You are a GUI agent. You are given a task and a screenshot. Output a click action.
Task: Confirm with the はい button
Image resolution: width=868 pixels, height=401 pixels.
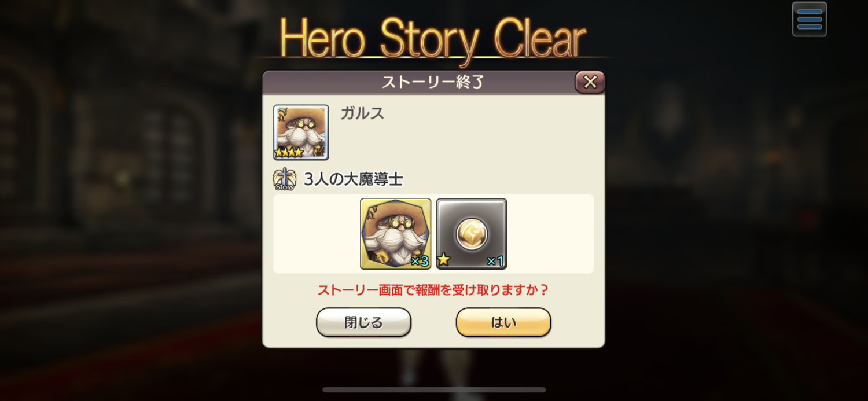click(503, 322)
